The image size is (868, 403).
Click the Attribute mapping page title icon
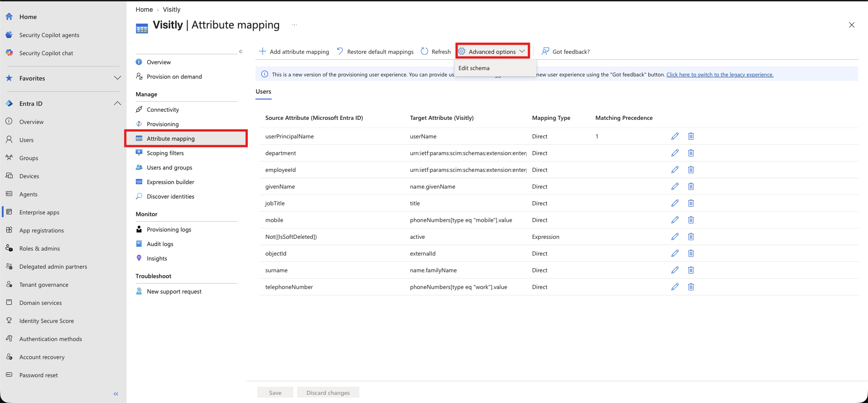tap(142, 29)
